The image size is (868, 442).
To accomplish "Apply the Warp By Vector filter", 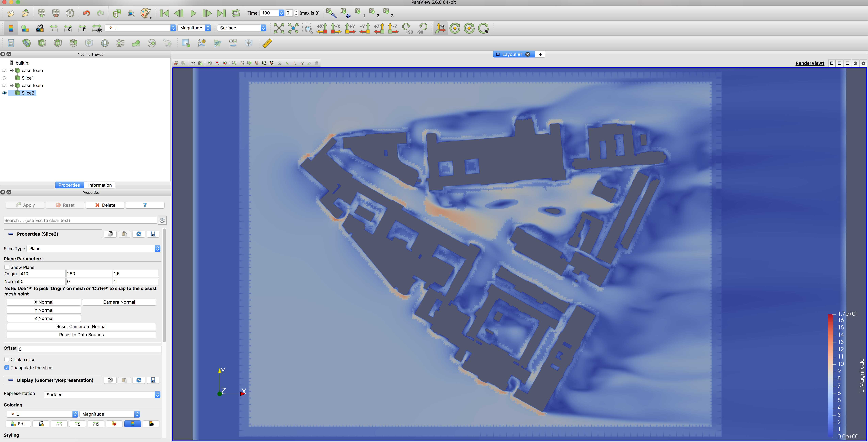I will 136,43.
